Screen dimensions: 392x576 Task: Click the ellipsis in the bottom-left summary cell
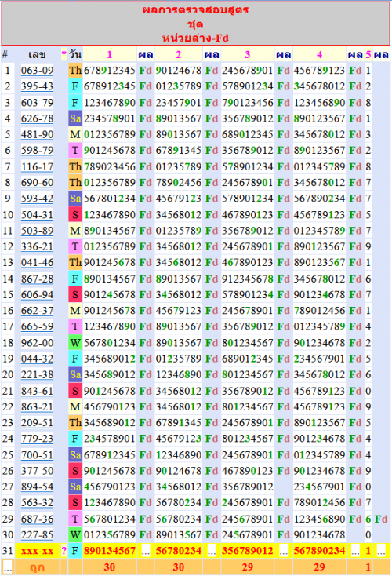click(x=8, y=567)
